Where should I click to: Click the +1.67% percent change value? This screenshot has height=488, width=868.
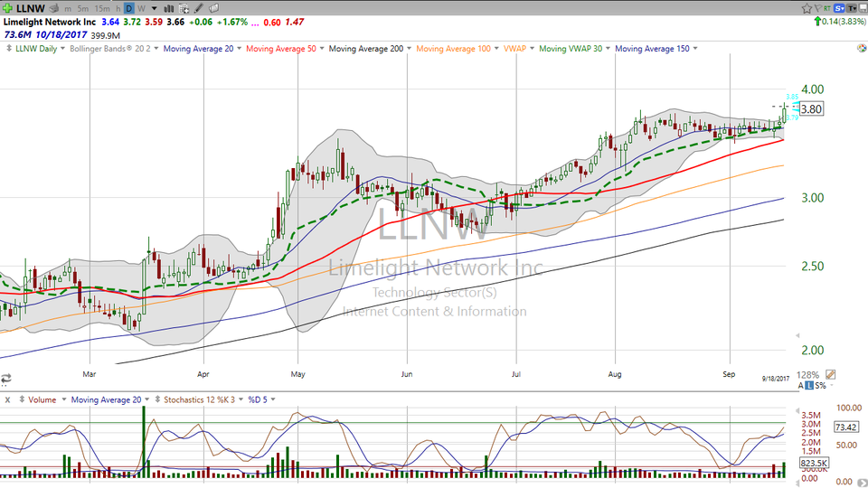tap(231, 22)
